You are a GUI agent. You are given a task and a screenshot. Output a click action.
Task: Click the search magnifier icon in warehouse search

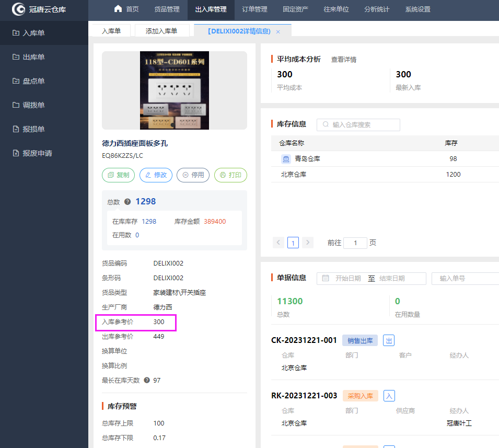326,124
